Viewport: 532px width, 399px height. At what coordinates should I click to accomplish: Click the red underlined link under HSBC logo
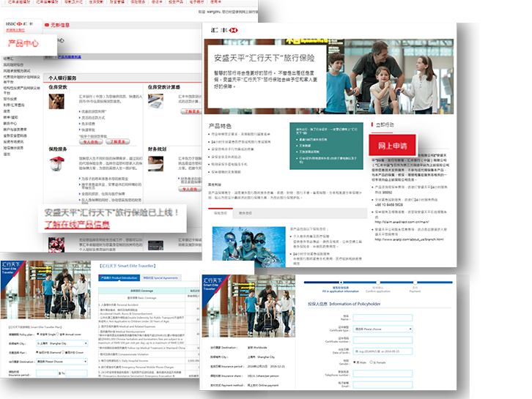pyautogui.click(x=15, y=30)
